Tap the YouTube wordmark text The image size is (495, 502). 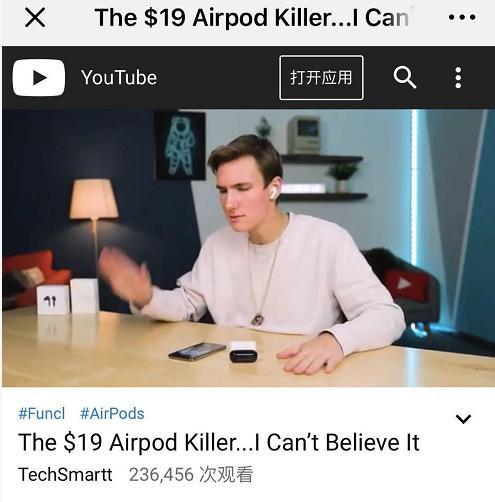pos(119,78)
